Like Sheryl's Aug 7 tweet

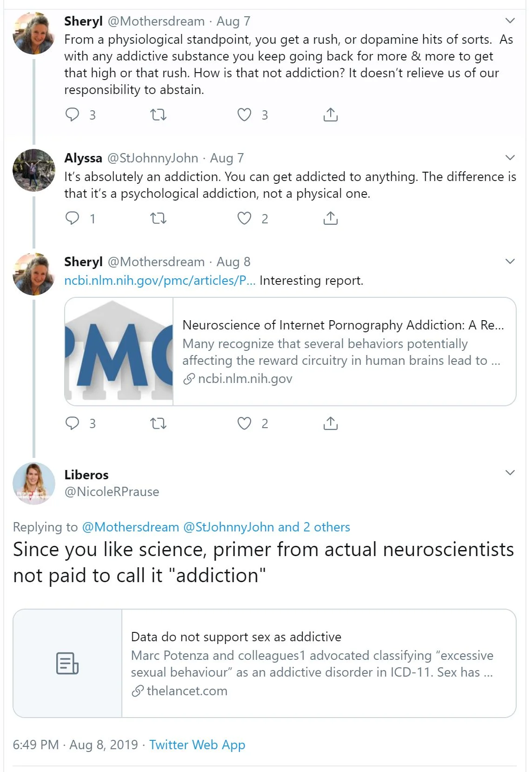click(x=244, y=114)
